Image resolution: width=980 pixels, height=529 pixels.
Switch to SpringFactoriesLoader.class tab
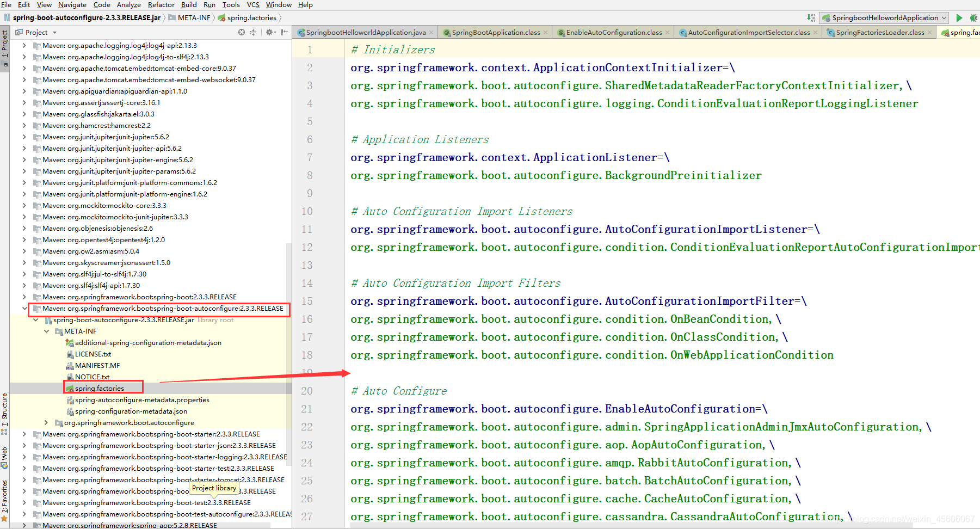coord(880,33)
